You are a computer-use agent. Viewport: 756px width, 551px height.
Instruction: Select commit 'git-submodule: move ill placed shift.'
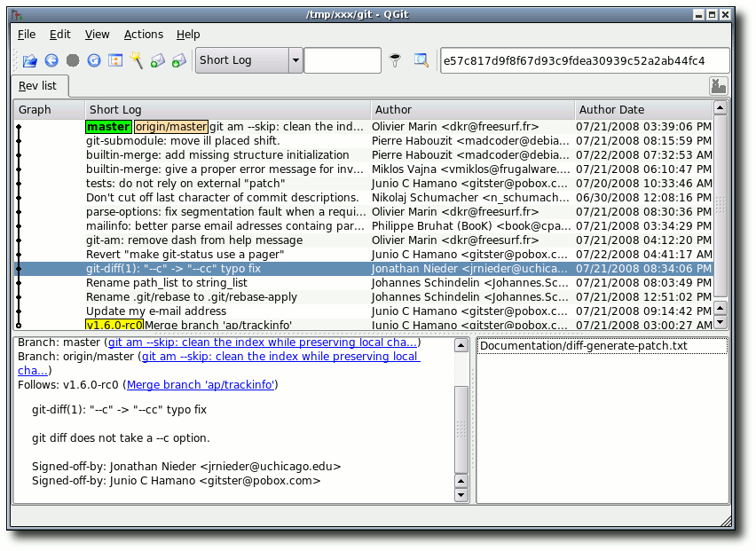pyautogui.click(x=364, y=141)
